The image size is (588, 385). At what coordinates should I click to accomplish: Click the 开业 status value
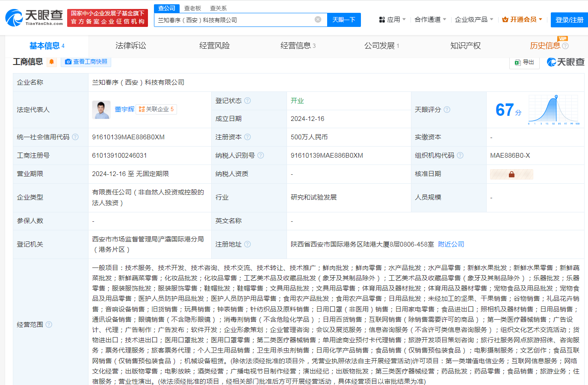297,101
